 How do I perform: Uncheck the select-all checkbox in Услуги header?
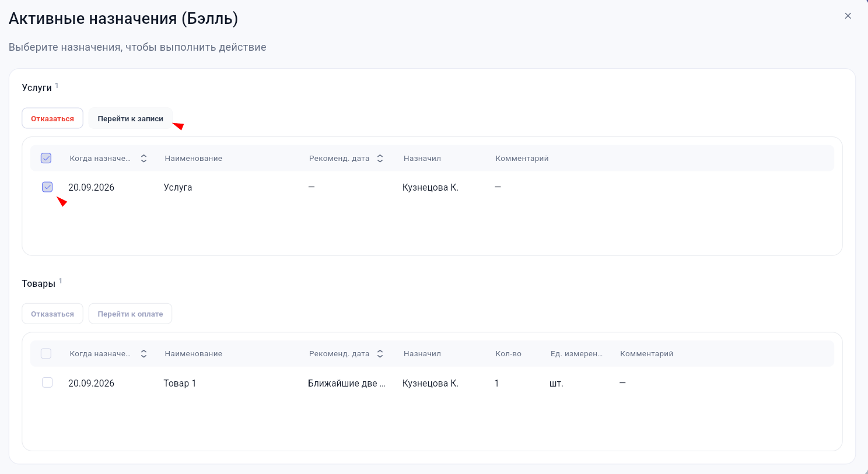[46, 158]
